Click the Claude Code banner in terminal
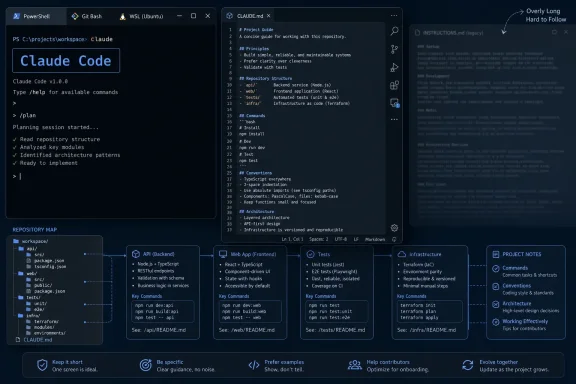This screenshot has height=384, width=576. click(66, 61)
